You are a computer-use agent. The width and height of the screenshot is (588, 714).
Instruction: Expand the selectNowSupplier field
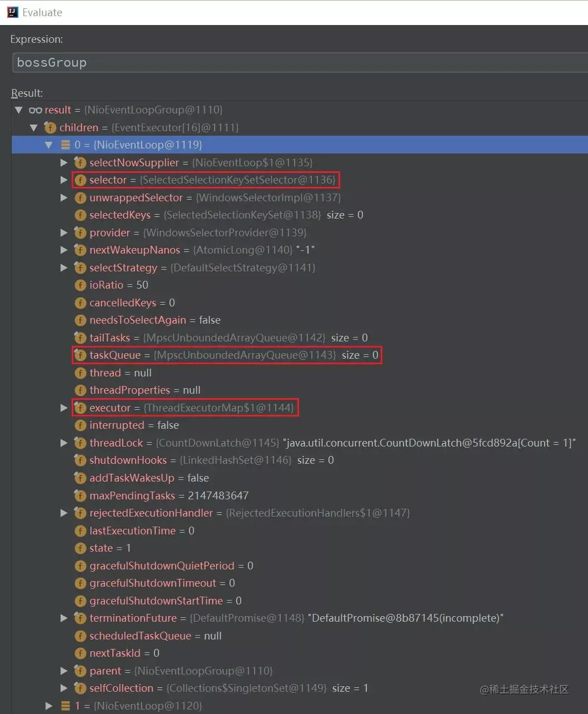coord(64,163)
